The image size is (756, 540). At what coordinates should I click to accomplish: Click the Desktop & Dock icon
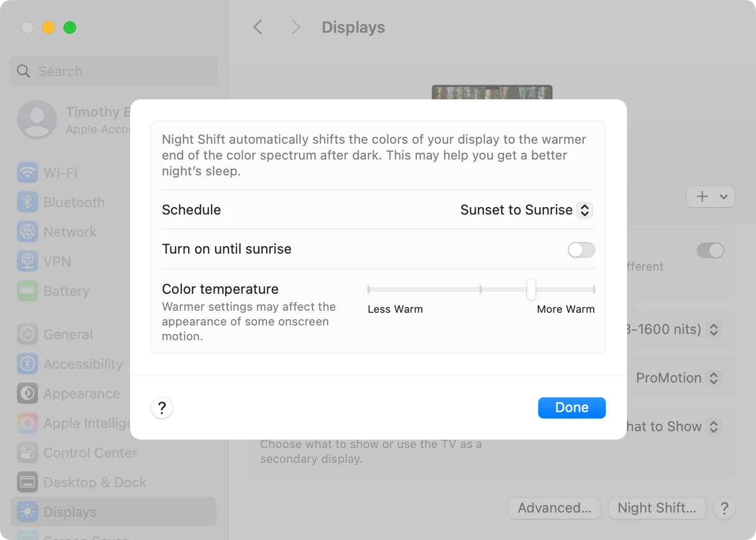(27, 482)
